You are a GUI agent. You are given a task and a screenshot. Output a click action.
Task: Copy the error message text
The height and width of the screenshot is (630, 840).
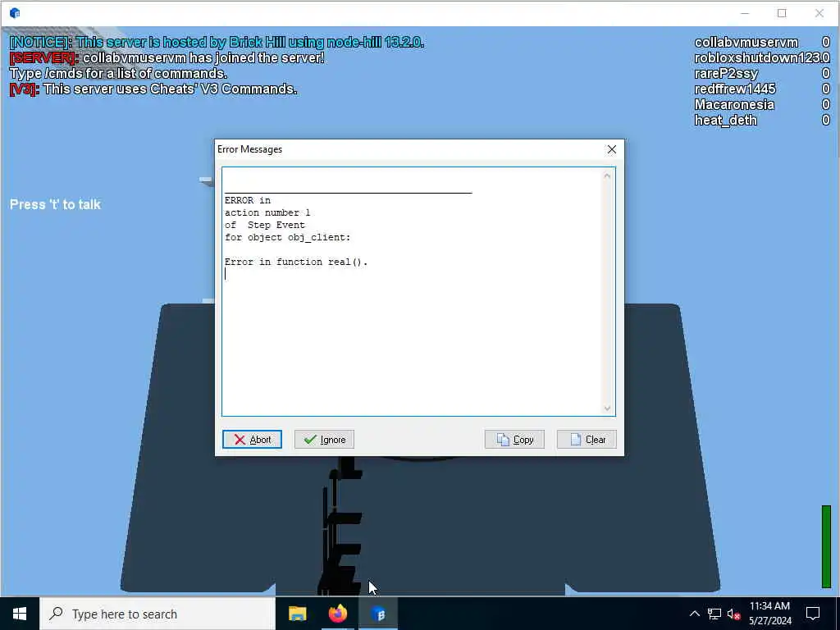pyautogui.click(x=514, y=440)
